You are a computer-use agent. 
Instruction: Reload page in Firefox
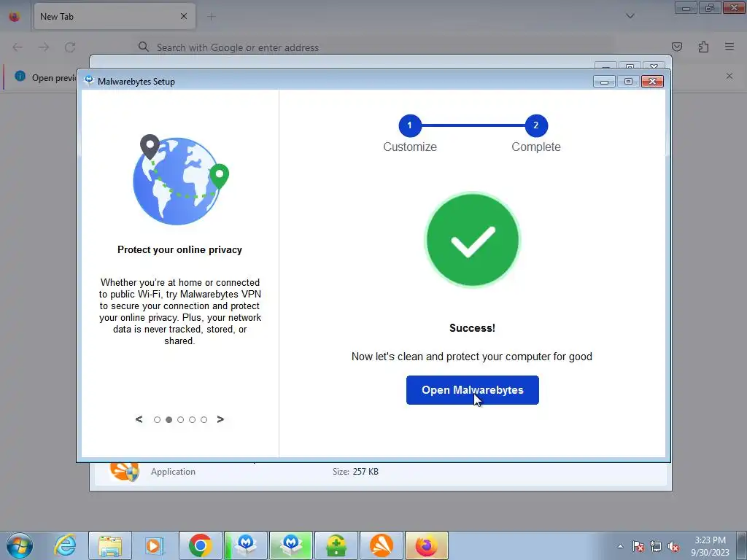click(x=70, y=47)
